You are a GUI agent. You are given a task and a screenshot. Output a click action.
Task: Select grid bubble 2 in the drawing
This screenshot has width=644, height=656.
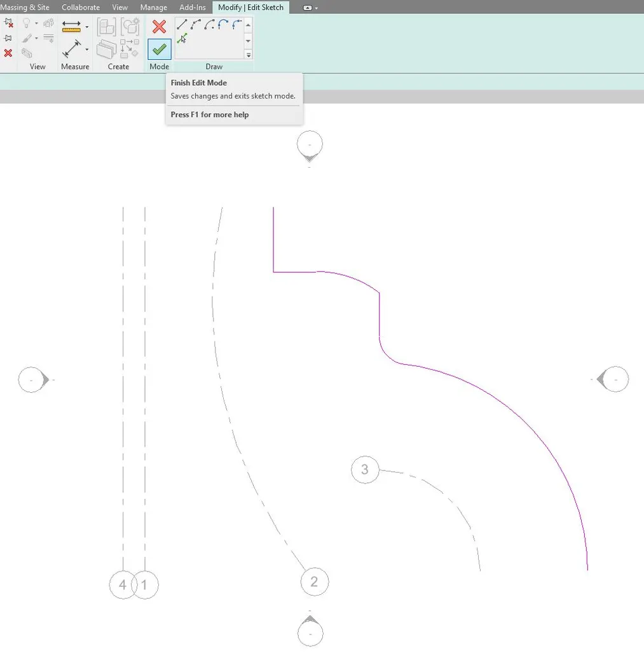(313, 581)
